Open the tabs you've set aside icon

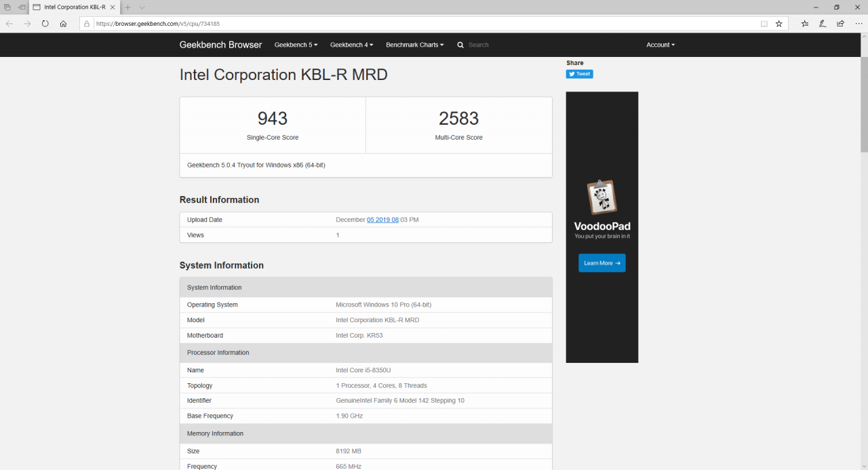[7, 7]
